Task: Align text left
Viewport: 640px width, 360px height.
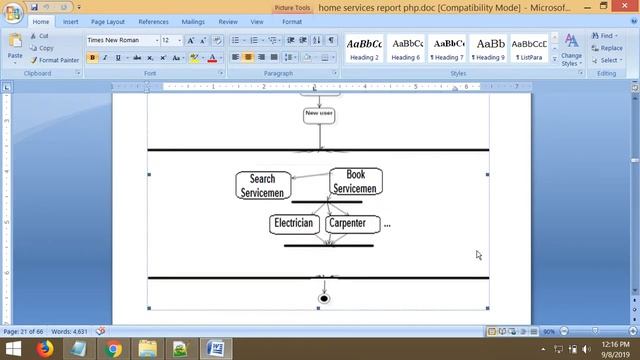Action: click(x=236, y=58)
